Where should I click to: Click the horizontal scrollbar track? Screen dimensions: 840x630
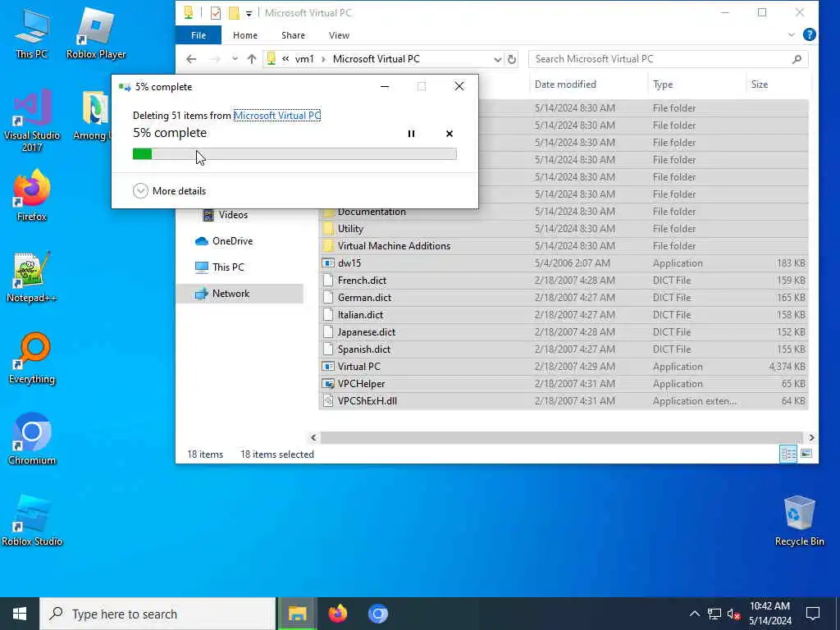562,438
